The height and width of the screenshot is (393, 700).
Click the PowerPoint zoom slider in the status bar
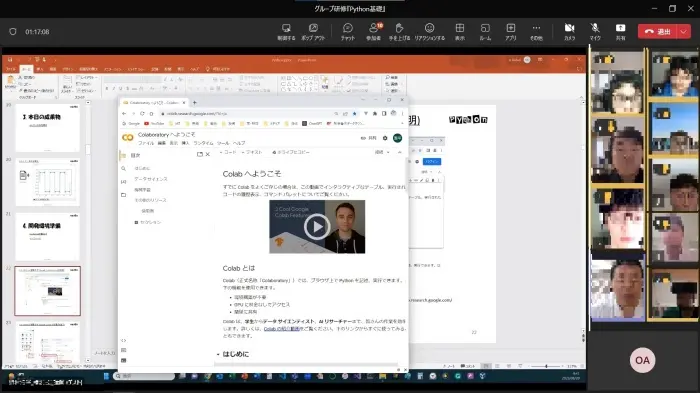[546, 366]
